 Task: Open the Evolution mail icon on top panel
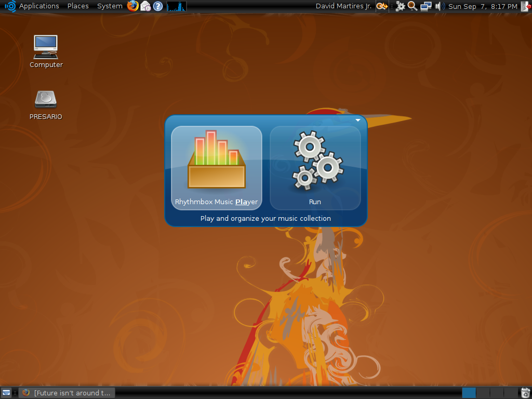145,6
